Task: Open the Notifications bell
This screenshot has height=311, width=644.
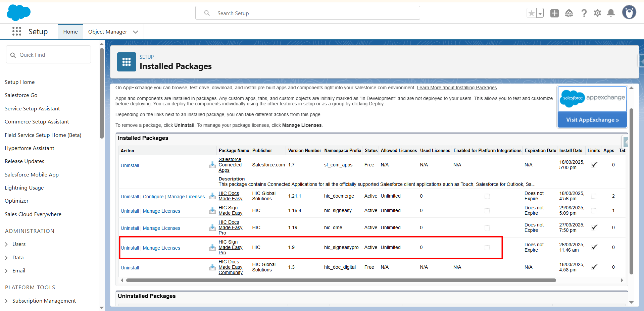Action: pyautogui.click(x=611, y=13)
